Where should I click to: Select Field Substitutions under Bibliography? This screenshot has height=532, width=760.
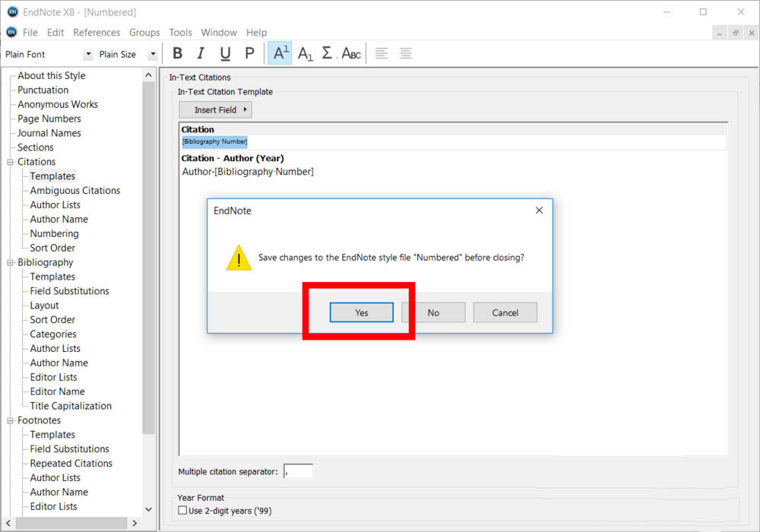pyautogui.click(x=69, y=291)
